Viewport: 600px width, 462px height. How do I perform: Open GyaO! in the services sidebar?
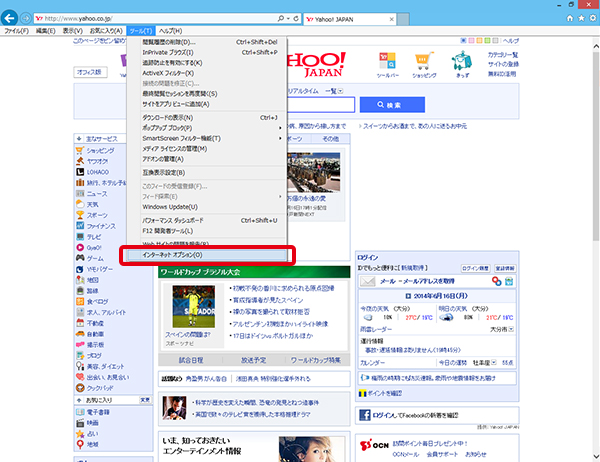coord(93,248)
